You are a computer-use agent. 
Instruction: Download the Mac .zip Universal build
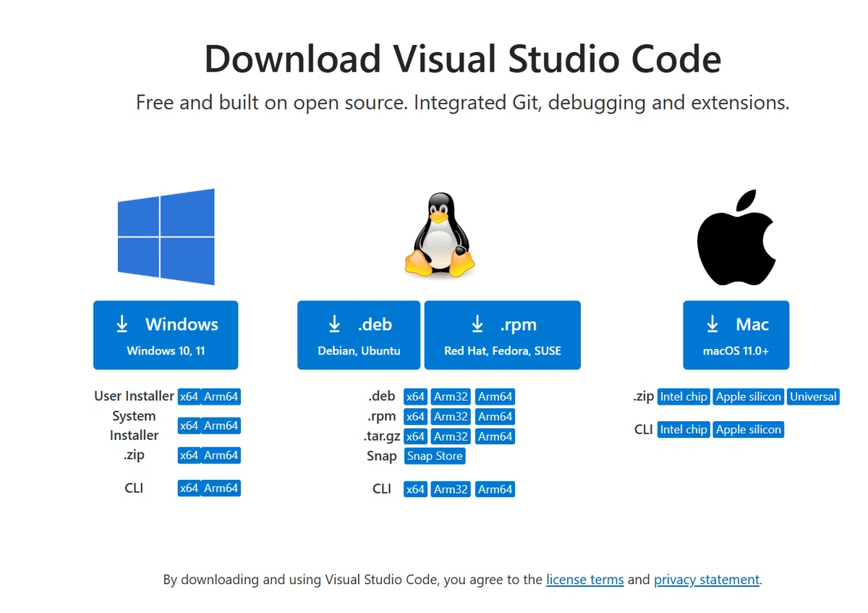click(x=813, y=397)
